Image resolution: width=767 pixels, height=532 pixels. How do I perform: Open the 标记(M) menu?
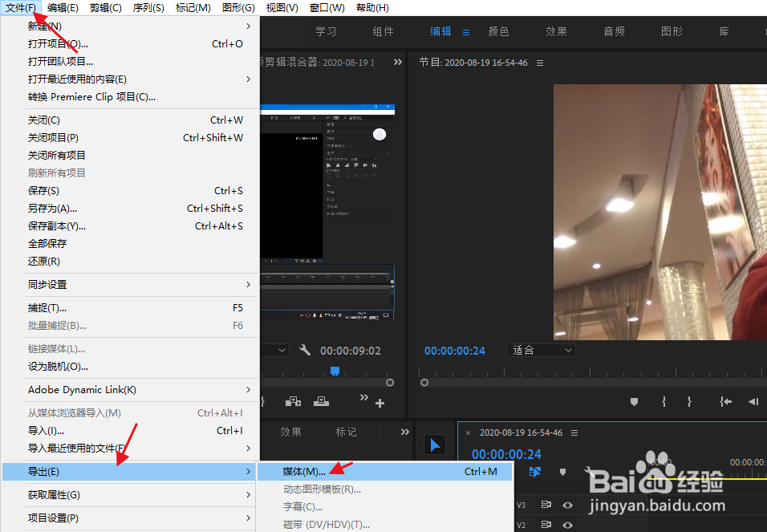[193, 8]
